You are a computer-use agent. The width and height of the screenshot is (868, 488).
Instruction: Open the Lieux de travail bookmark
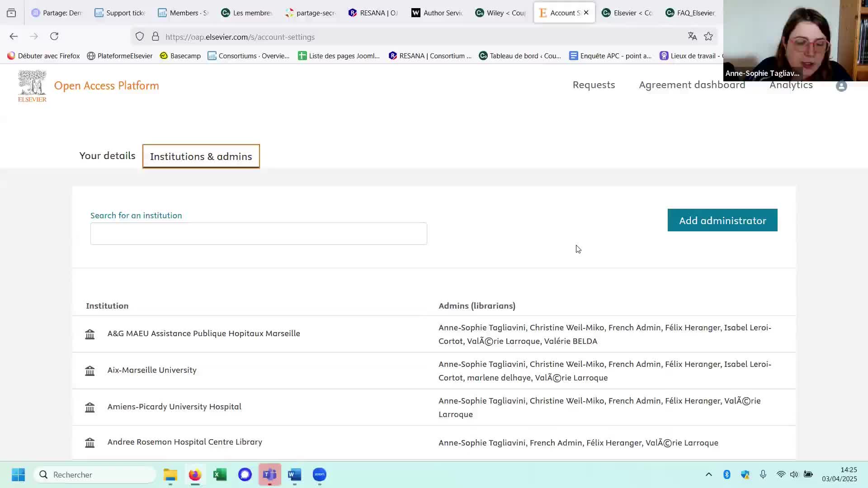coord(692,56)
